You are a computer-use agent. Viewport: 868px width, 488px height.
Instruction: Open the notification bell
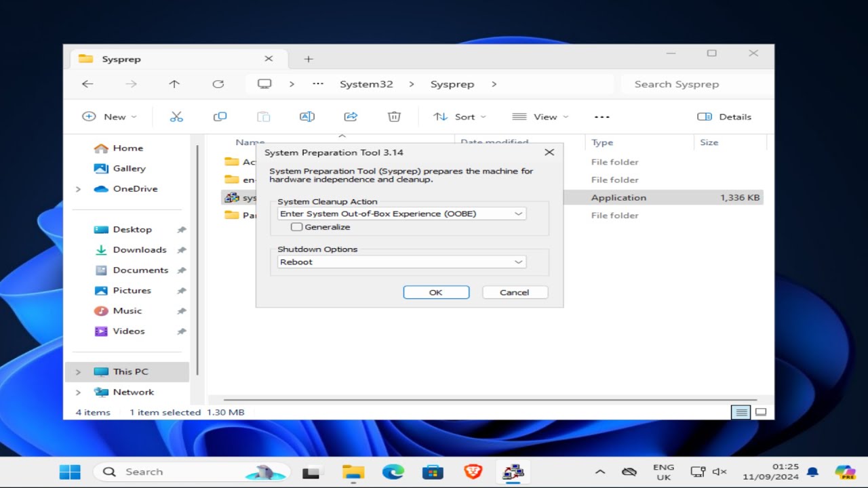tap(812, 472)
